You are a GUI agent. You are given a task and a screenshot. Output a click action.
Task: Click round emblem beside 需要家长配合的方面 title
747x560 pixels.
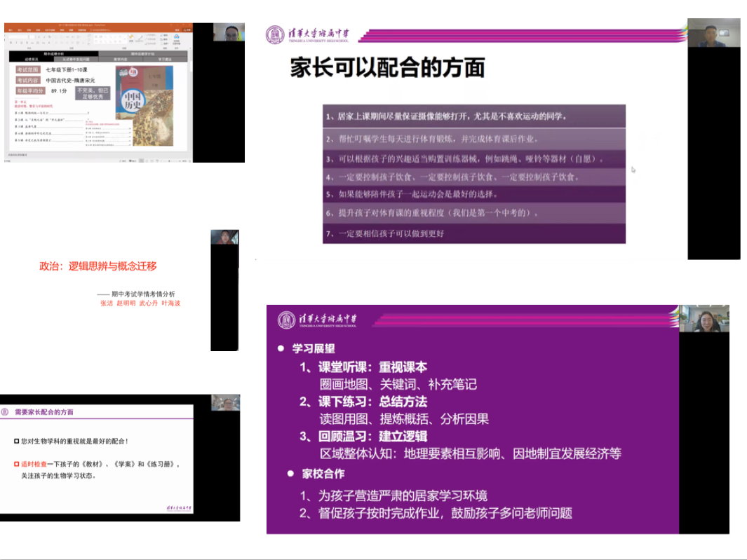(5, 412)
